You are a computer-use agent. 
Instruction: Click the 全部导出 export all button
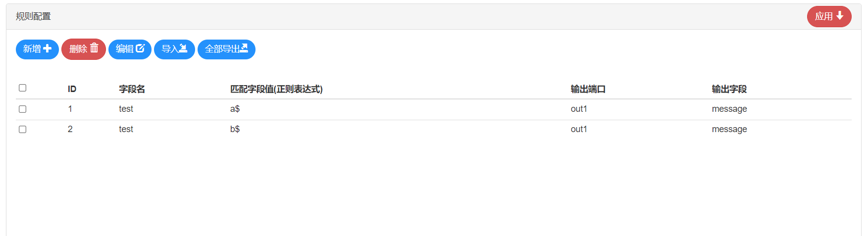(x=226, y=49)
